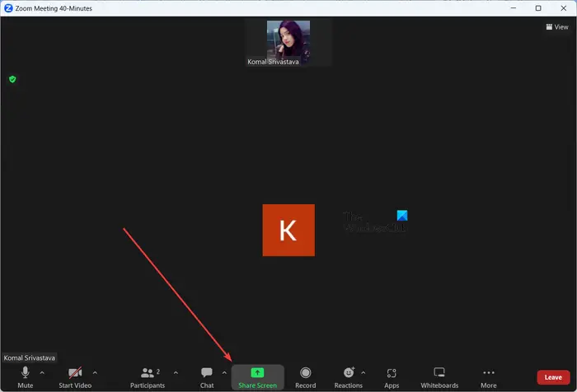Click the red Leave button
This screenshot has height=392, width=577.
553,377
